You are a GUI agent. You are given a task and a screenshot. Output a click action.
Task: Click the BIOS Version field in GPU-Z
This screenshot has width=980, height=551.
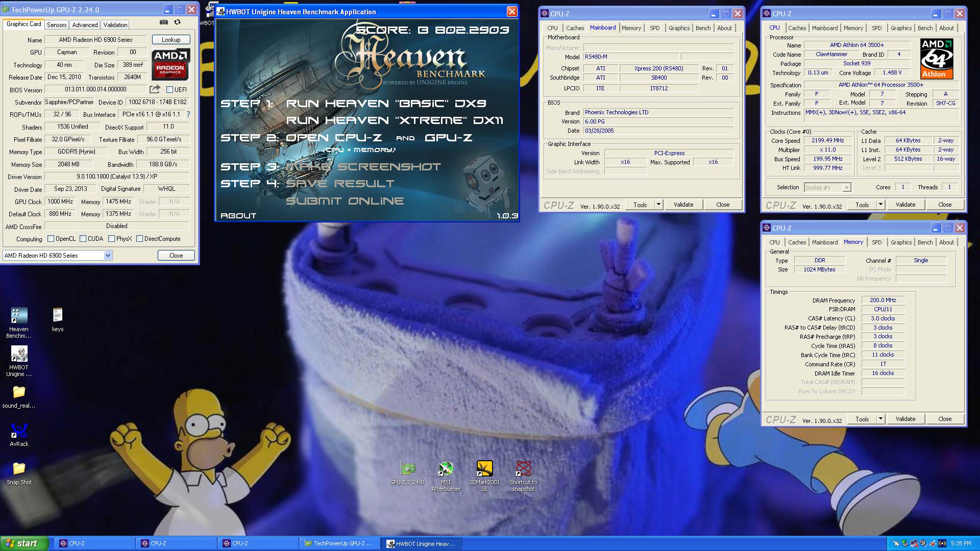95,89
